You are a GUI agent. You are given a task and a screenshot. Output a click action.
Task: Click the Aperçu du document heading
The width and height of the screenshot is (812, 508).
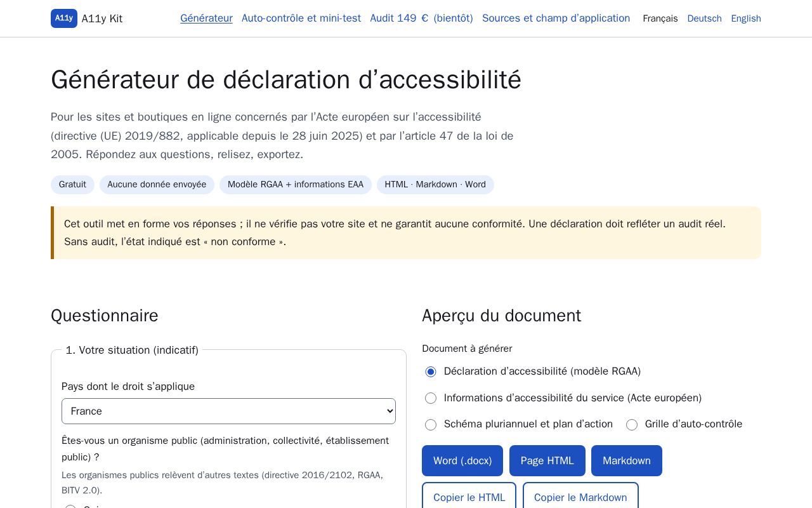501,316
